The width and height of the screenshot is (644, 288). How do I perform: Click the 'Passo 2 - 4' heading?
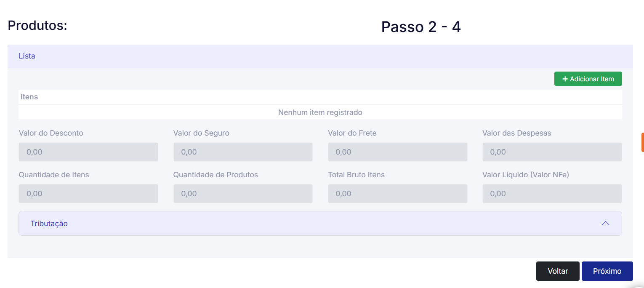421,27
